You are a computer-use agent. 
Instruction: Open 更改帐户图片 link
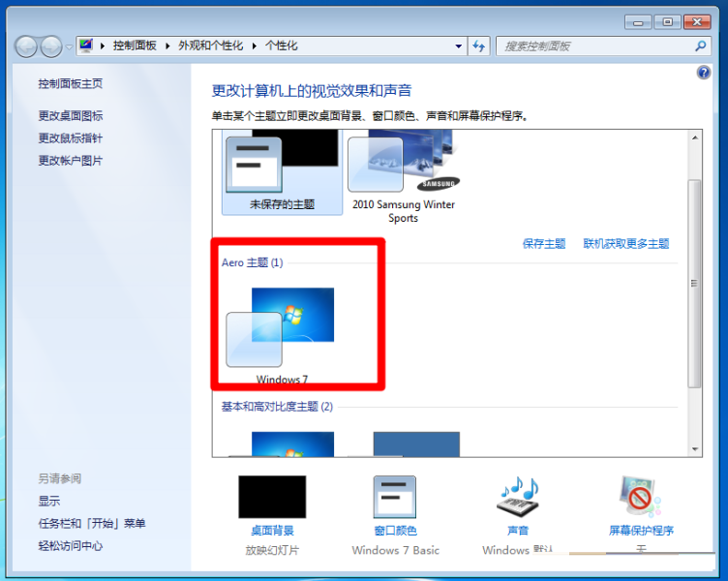[x=70, y=160]
